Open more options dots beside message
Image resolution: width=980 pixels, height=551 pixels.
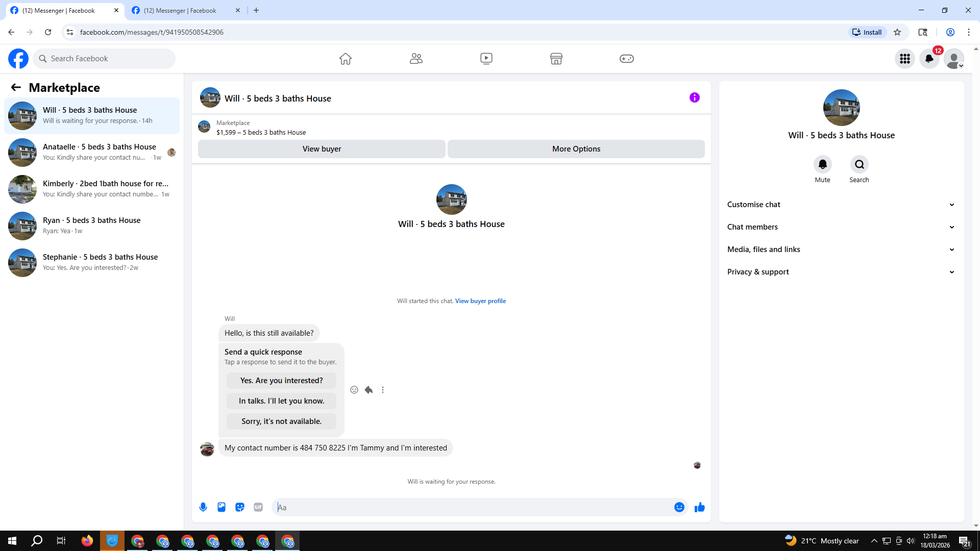[x=383, y=390]
